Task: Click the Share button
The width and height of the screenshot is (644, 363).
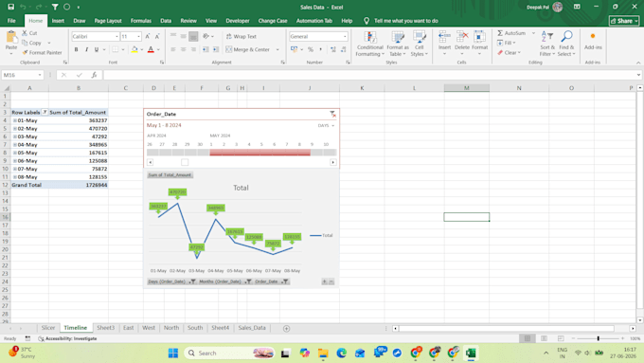Action: tap(624, 21)
